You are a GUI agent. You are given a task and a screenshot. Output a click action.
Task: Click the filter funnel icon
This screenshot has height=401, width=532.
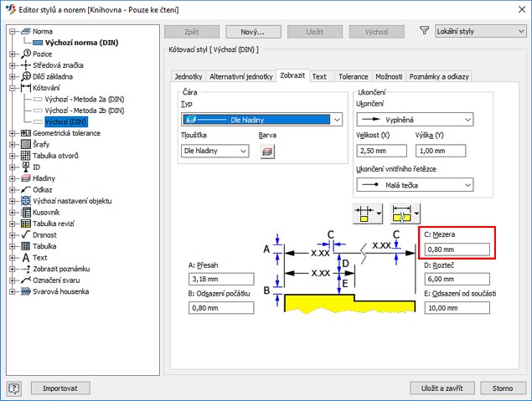point(424,31)
